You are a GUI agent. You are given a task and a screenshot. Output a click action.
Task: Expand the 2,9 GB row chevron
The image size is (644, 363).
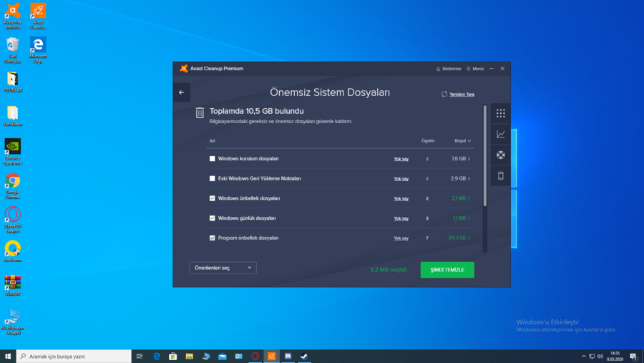click(x=469, y=178)
